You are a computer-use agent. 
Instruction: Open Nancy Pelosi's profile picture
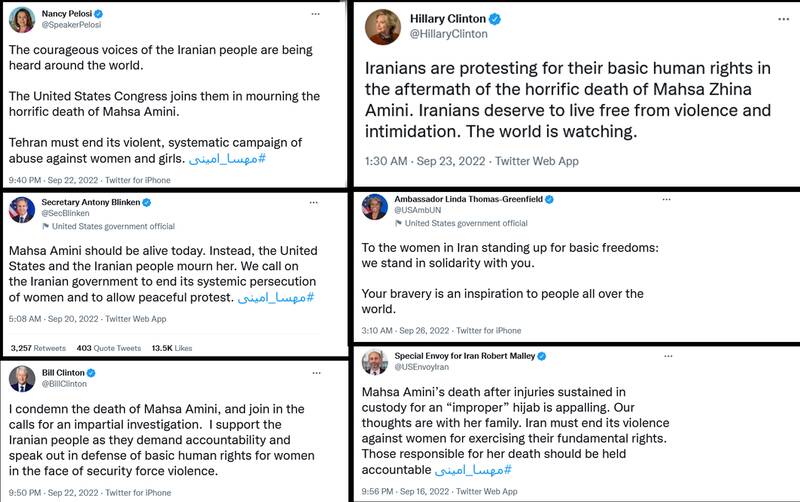coord(22,20)
